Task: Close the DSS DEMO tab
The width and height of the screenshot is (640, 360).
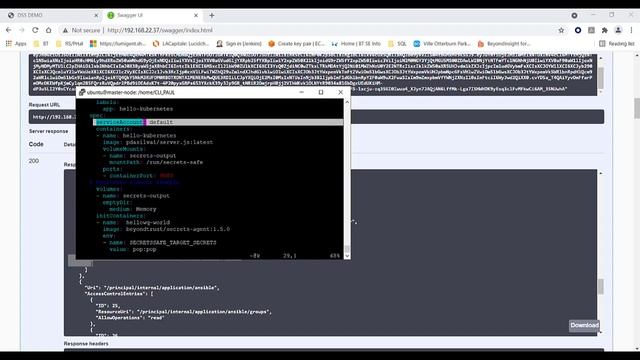Action: [x=96, y=15]
